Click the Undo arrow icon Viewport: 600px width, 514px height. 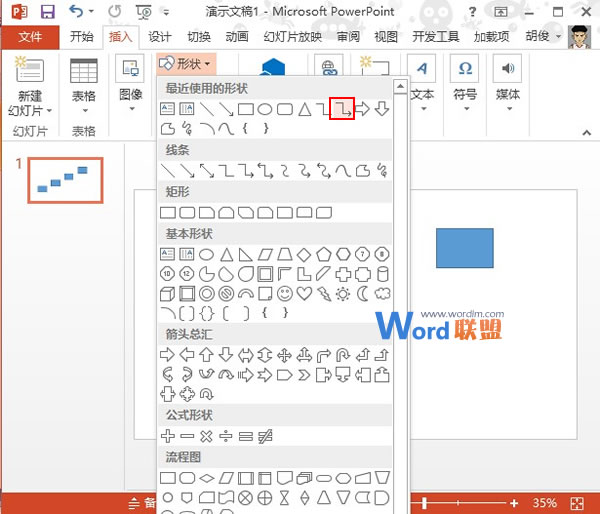coord(76,11)
